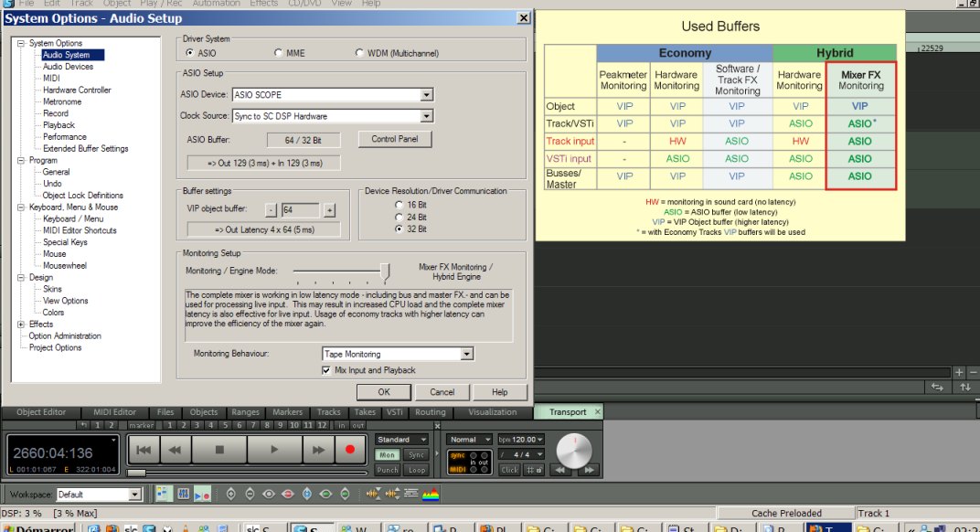Open the Standard mode dropdown in the transport
980x532 pixels.
(x=402, y=440)
